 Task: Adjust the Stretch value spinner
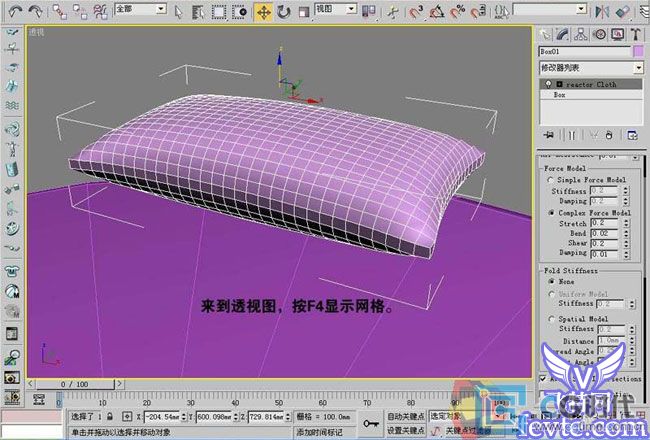626,223
